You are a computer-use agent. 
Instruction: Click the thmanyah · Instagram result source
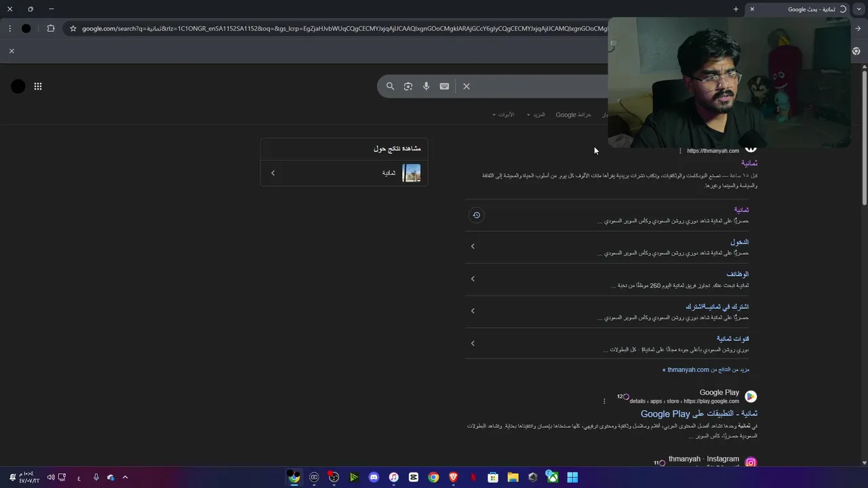(704, 459)
